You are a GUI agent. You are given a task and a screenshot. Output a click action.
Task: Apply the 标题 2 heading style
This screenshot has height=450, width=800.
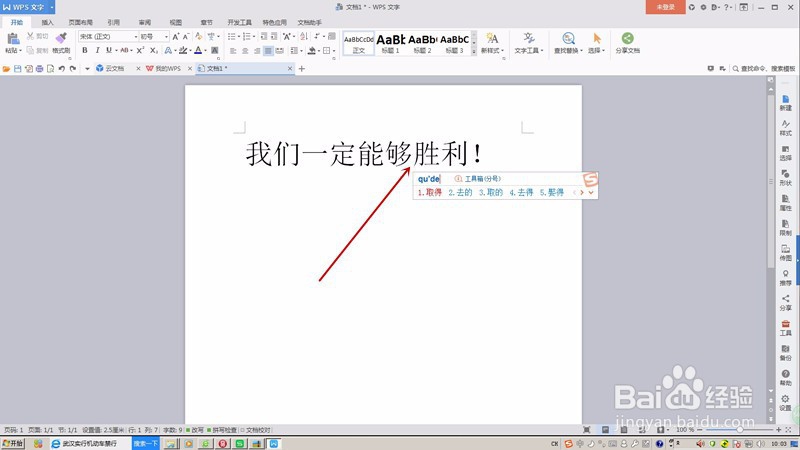pos(422,43)
